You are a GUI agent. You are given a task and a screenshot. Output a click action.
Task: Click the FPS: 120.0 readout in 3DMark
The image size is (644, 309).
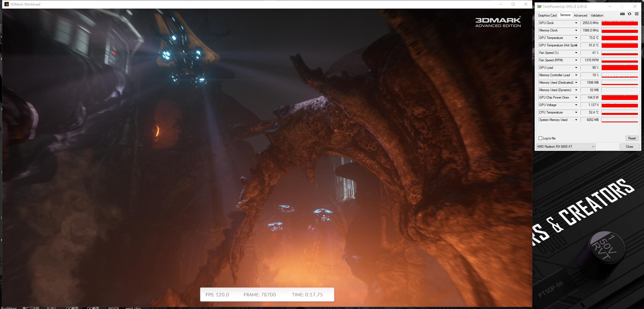[x=217, y=295]
